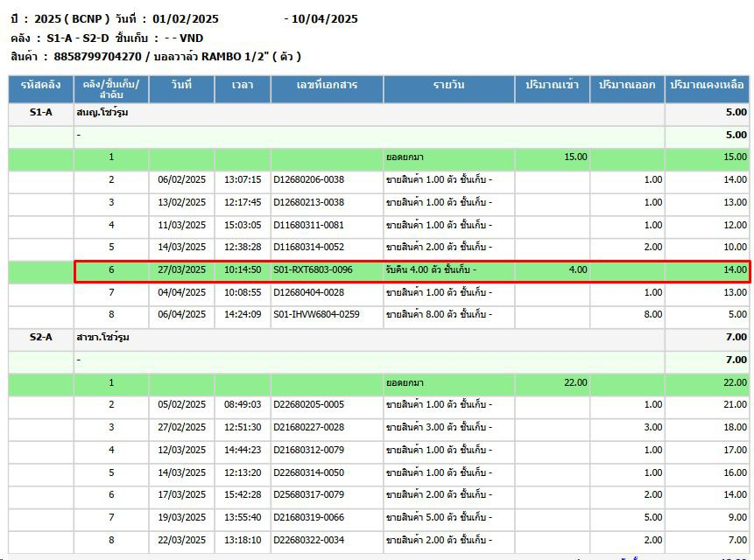
Task: Click the เวลา column header
Action: click(x=243, y=89)
